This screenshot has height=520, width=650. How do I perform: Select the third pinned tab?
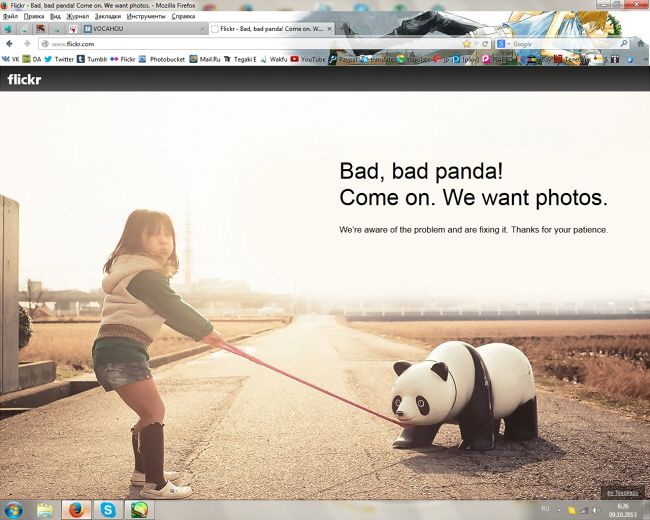[x=40, y=29]
